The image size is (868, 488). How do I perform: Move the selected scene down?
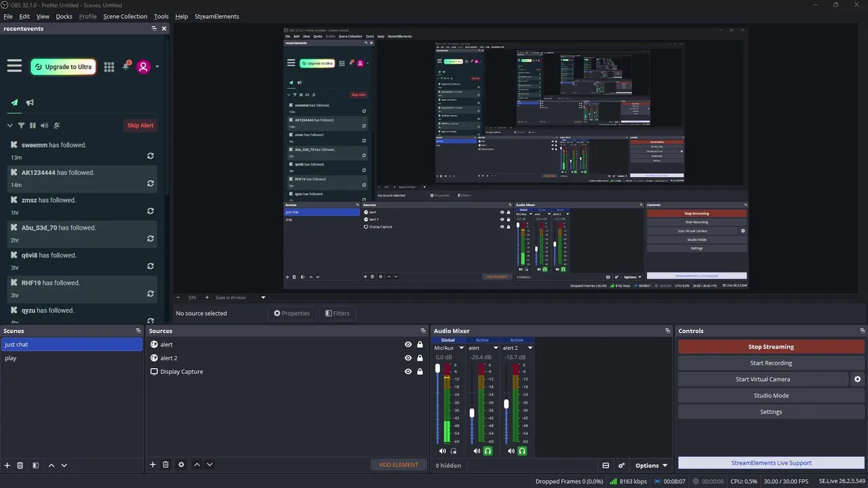64,466
